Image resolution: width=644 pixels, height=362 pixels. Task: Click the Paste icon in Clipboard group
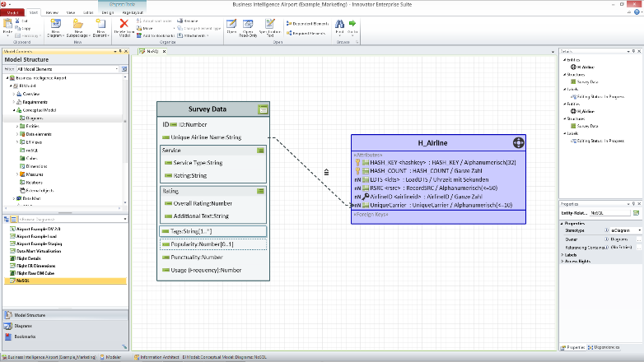tap(7, 25)
